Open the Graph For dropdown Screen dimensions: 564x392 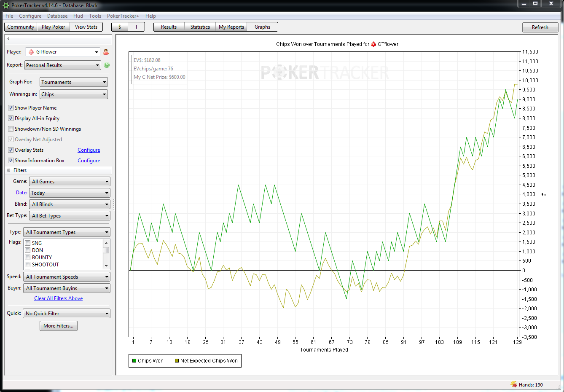[x=74, y=82]
